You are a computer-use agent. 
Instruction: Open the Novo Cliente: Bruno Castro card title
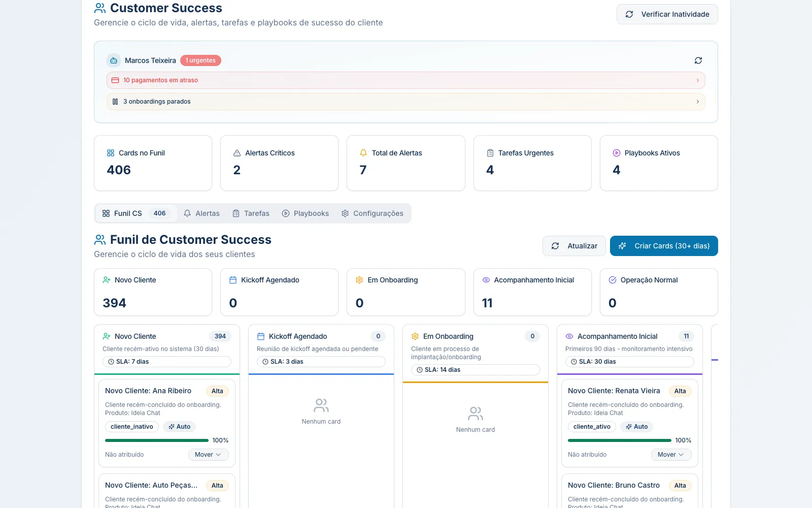(614, 485)
